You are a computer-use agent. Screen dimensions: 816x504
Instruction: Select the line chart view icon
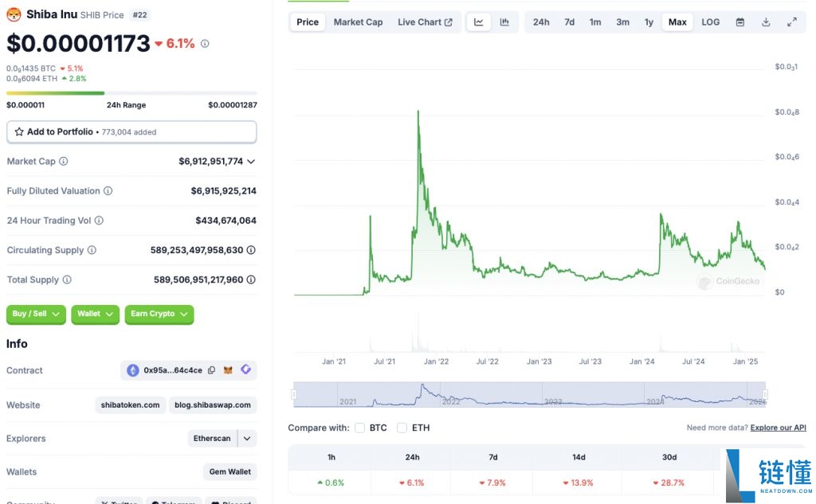click(479, 22)
